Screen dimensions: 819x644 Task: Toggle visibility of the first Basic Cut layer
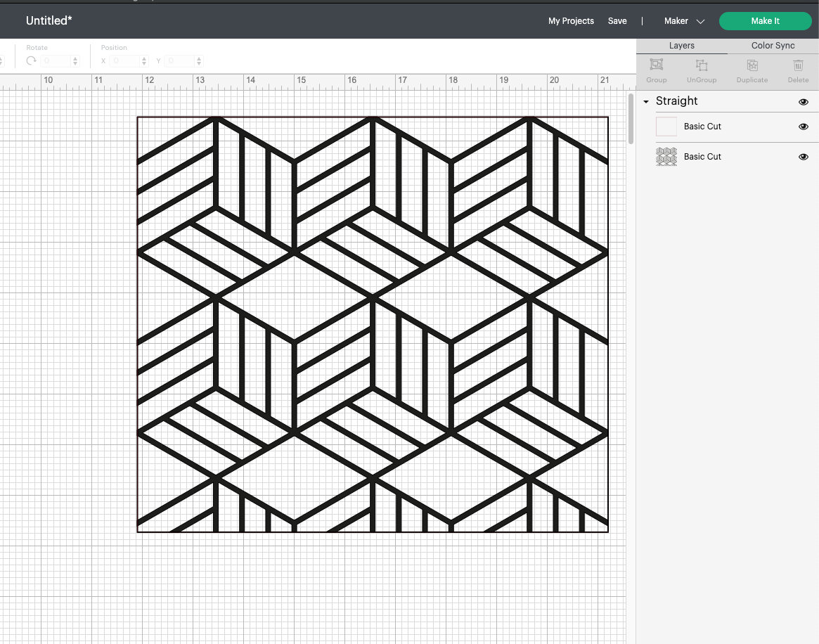[803, 127]
